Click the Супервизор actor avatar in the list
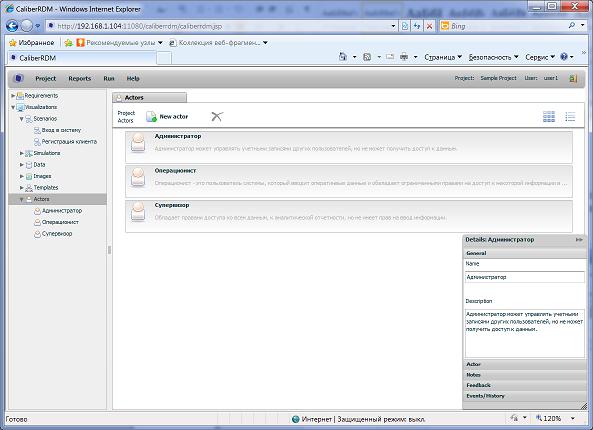The width and height of the screenshot is (593, 430). pos(138,212)
